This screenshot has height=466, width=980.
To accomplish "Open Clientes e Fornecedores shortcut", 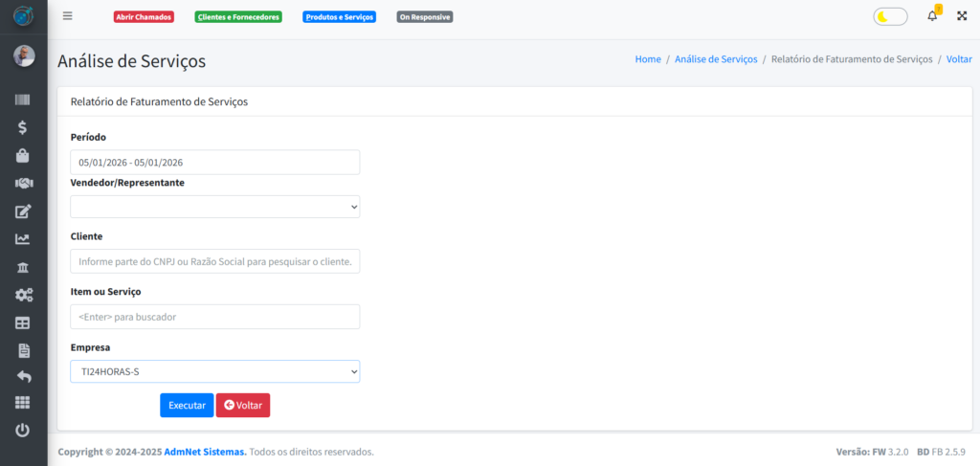I will pos(238,17).
